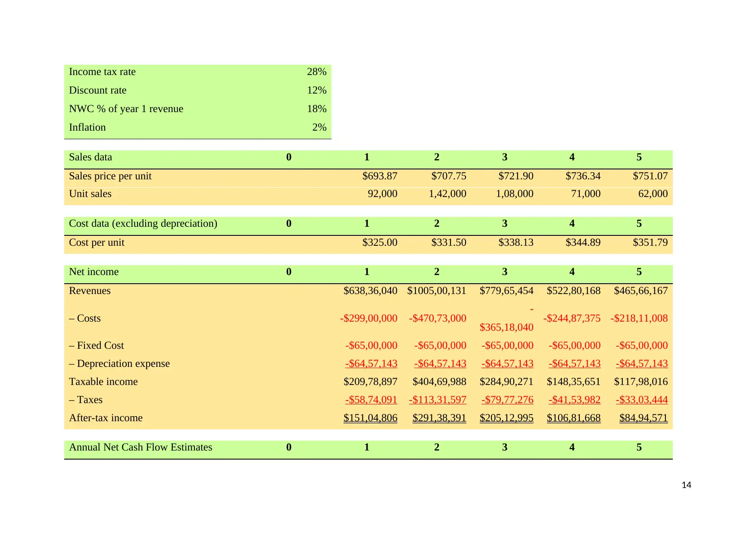
Task: Select unit sales 1,42,000
Action: (447, 194)
